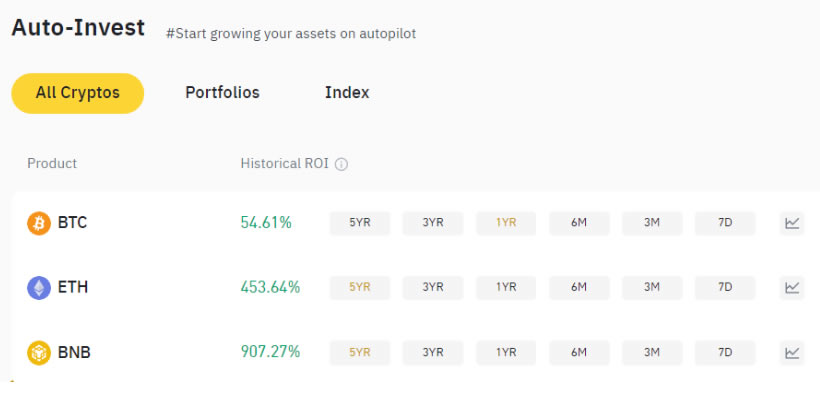This screenshot has height=393, width=820.
Task: Switch to the Portfolios tab
Action: coord(222,93)
